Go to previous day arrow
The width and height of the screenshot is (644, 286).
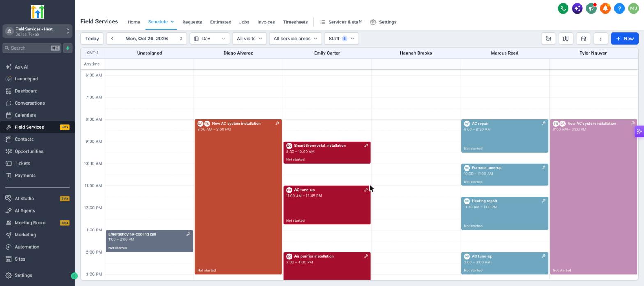coord(112,39)
